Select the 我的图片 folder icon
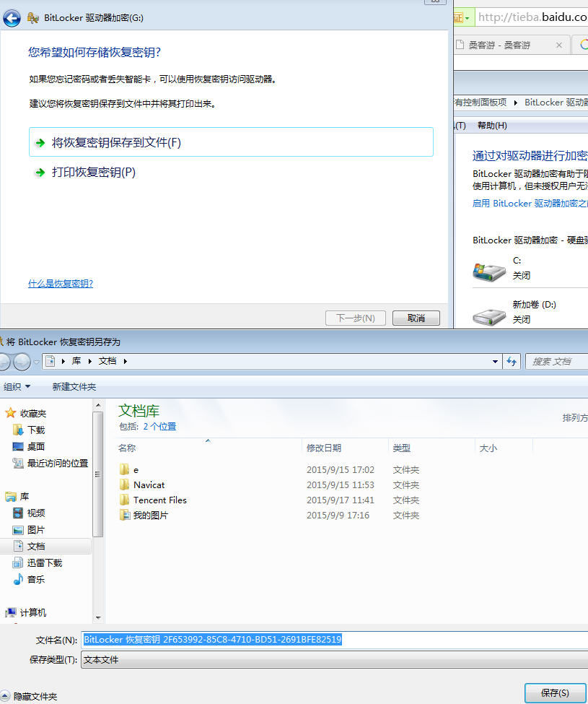This screenshot has height=704, width=588. tap(125, 515)
